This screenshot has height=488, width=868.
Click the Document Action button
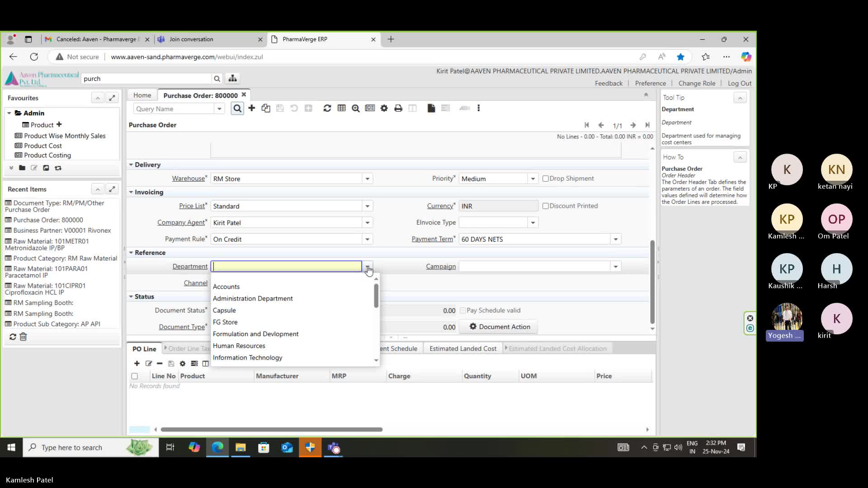(x=499, y=327)
